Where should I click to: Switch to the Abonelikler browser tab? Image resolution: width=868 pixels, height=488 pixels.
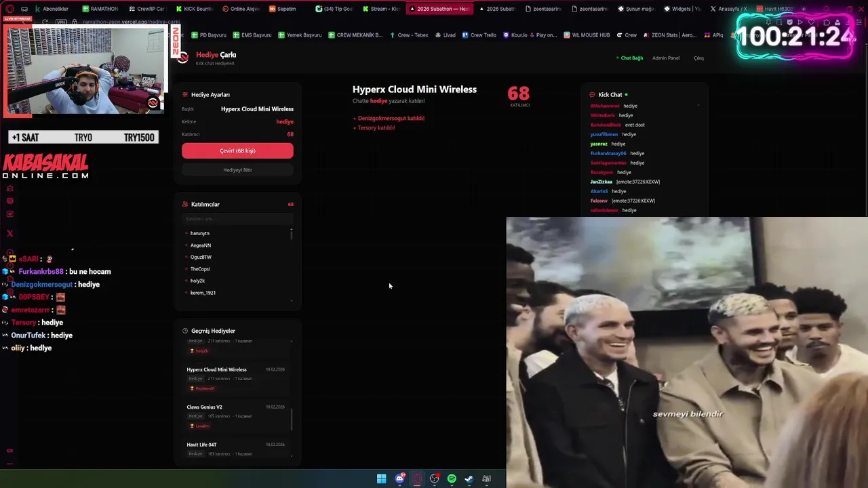(x=51, y=9)
